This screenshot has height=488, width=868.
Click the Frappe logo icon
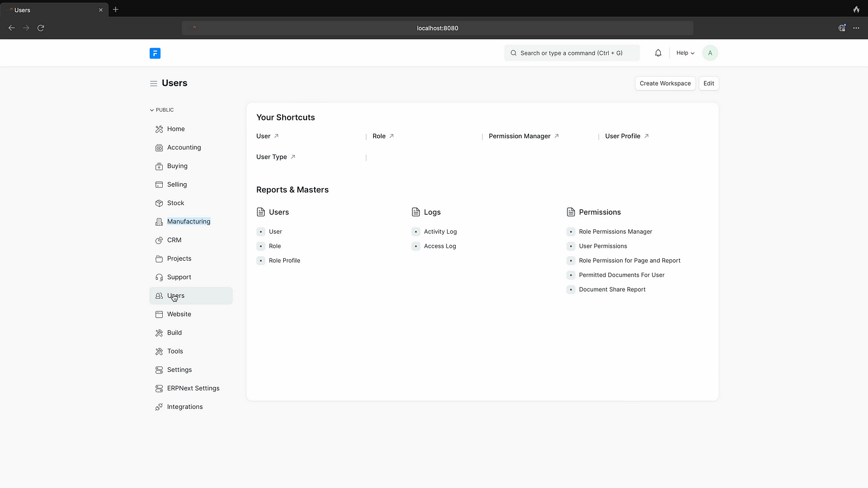click(x=155, y=53)
